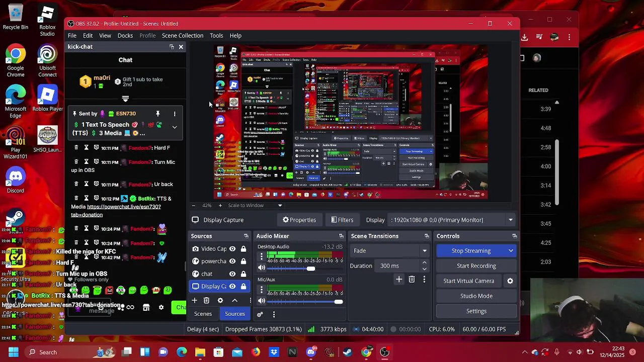
Task: Open advanced audio properties gears icon
Action: point(260,314)
